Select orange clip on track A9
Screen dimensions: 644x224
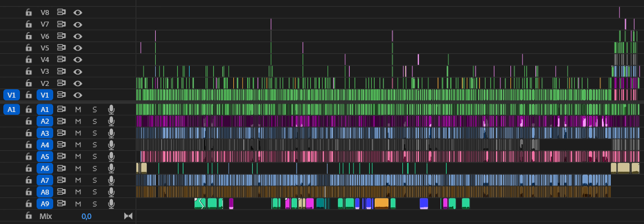click(x=381, y=203)
